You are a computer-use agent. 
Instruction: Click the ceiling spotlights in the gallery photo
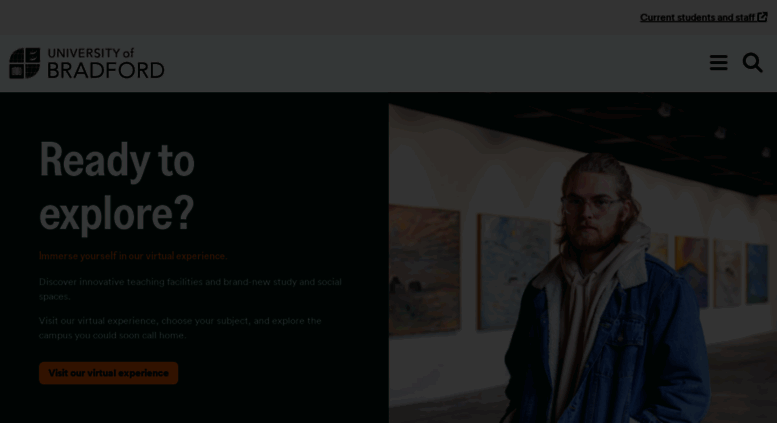click(720, 132)
